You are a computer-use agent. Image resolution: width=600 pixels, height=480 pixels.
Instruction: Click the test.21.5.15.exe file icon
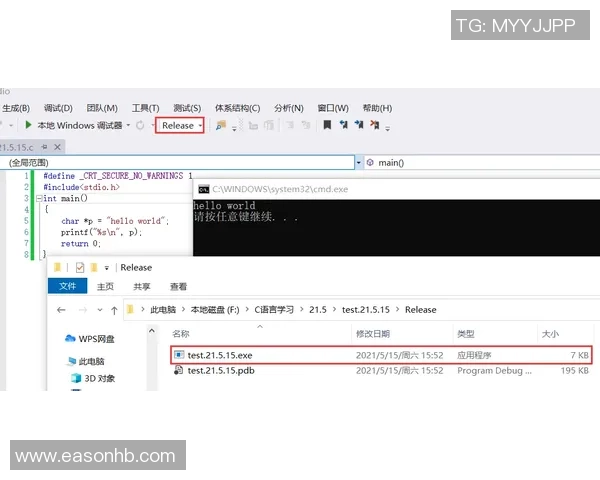[x=179, y=355]
